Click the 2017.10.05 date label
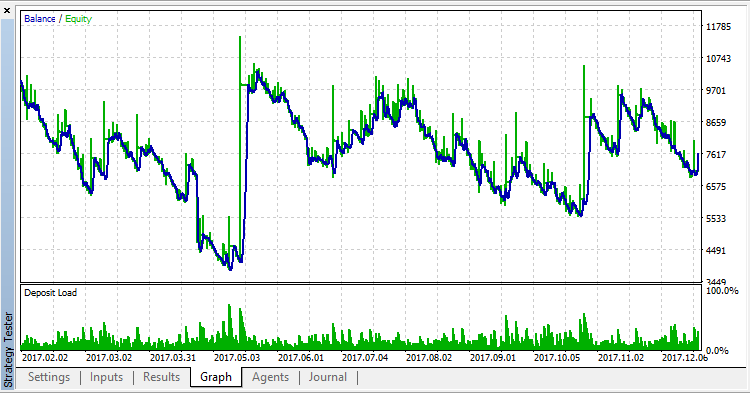Viewport: 750px width, 394px height. [x=557, y=358]
